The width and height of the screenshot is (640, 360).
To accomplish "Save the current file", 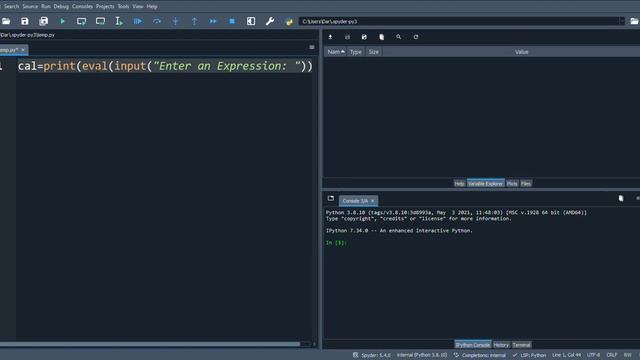I will point(24,21).
